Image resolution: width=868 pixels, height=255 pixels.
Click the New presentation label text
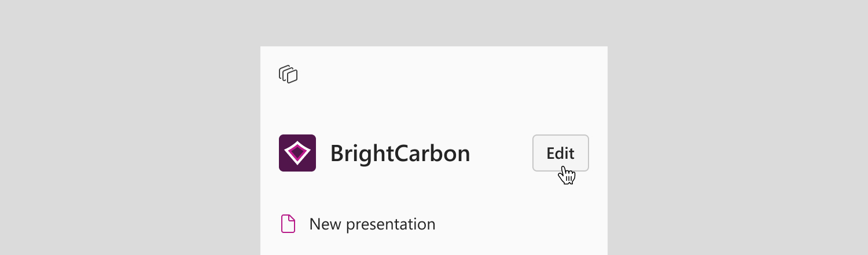(372, 224)
